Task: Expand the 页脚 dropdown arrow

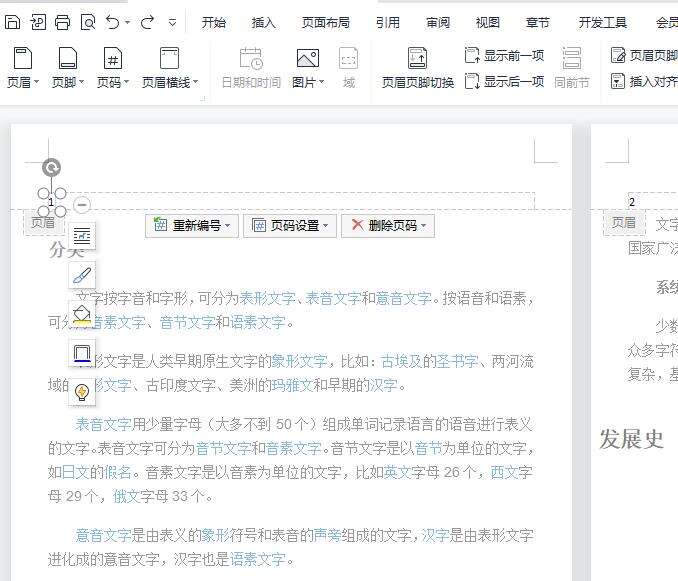Action: [81, 81]
